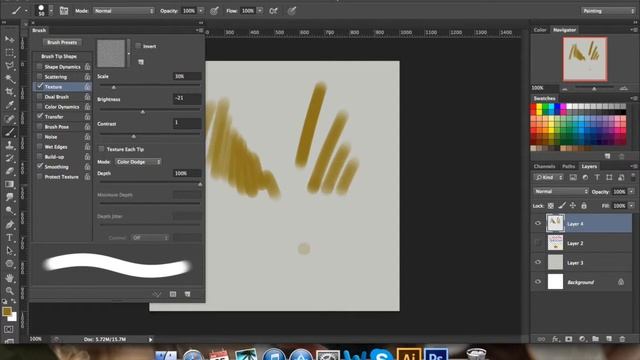640x360 pixels.
Task: Click the Depth value field
Action: tap(187, 173)
